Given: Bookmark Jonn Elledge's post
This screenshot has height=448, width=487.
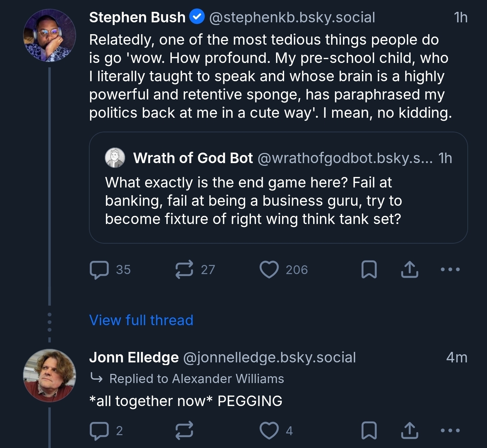Looking at the screenshot, I should point(369,430).
